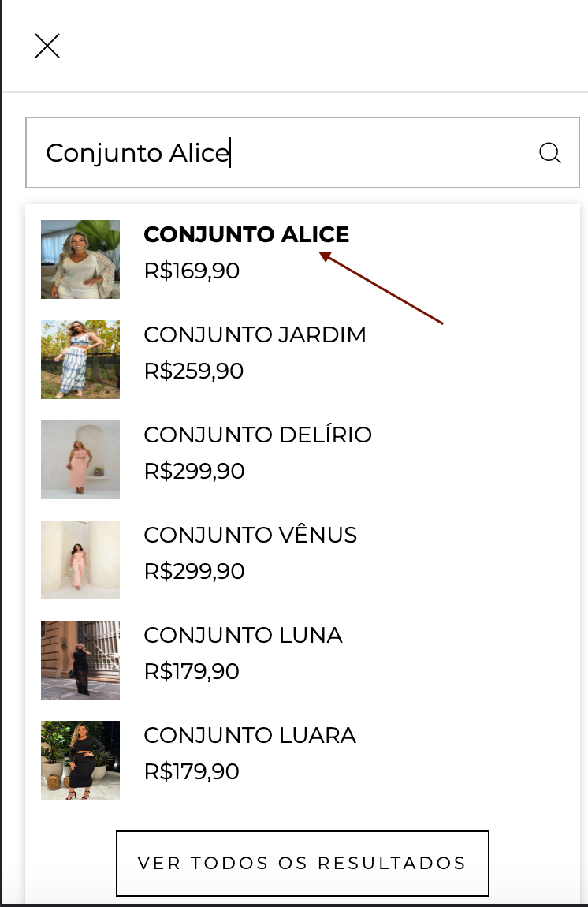This screenshot has width=588, height=907.
Task: Select the CONJUNTO LUARA result title
Action: (250, 735)
